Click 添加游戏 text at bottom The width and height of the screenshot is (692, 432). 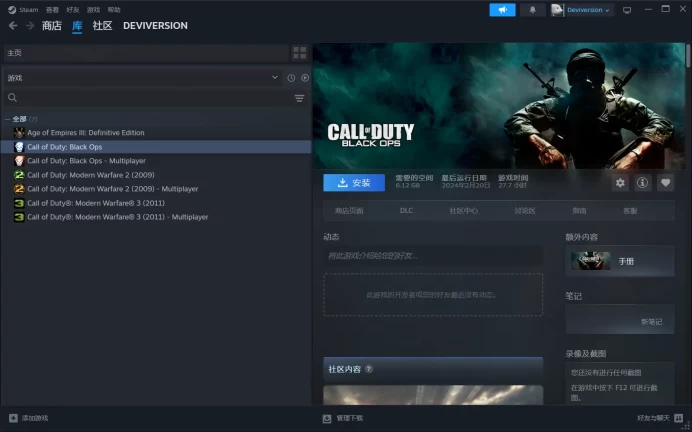35,418
